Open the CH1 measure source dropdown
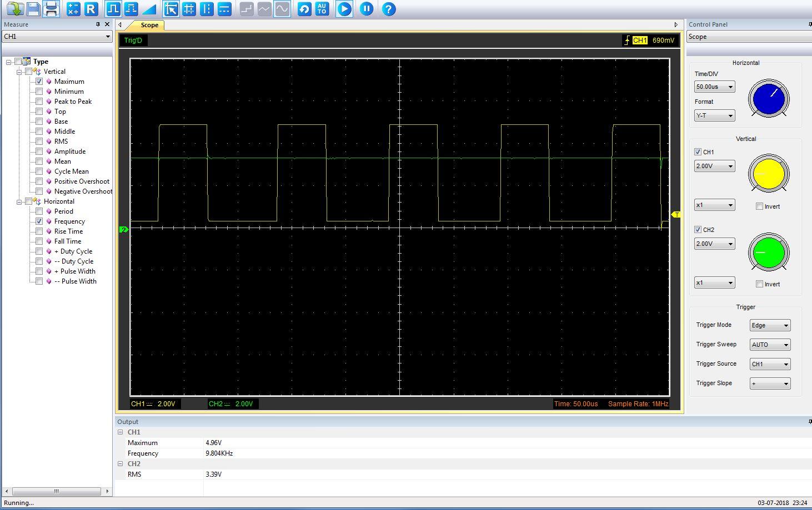Screen dimensions: 812x510 tap(57, 37)
